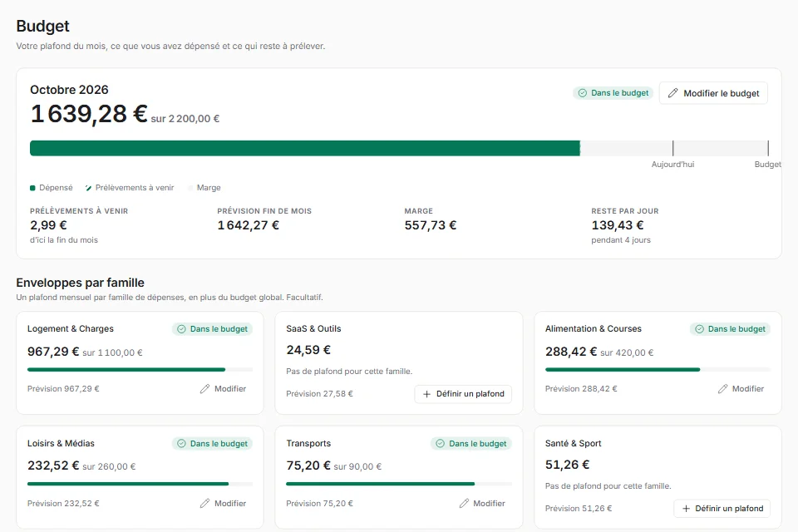Click the plus icon in the SaaS & Outils card
798x532 pixels.
(x=427, y=394)
